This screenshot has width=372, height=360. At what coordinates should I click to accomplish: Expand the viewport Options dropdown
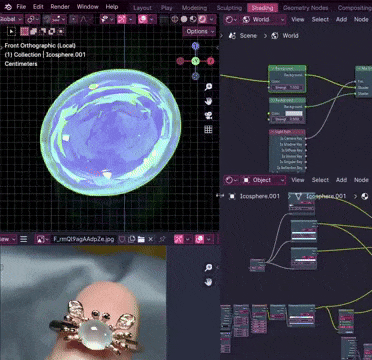(x=199, y=31)
